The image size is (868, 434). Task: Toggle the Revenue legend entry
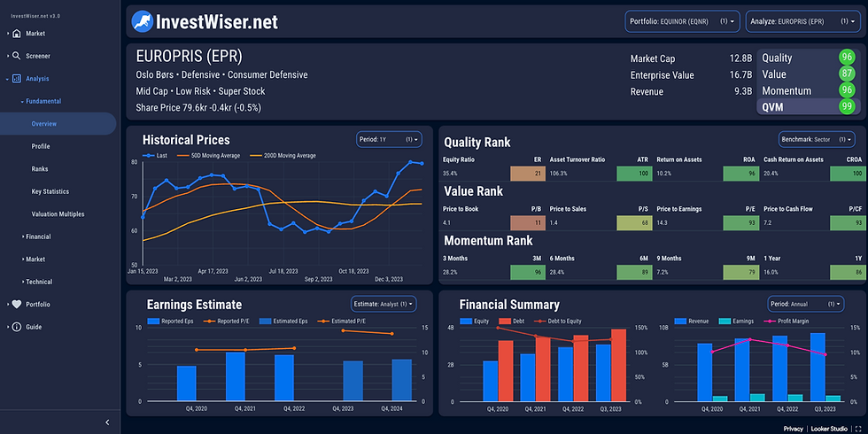pyautogui.click(x=691, y=321)
